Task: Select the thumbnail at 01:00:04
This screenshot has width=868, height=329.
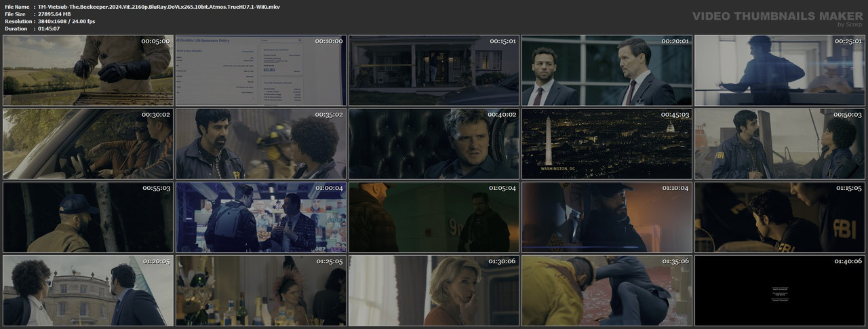Action: [260, 217]
